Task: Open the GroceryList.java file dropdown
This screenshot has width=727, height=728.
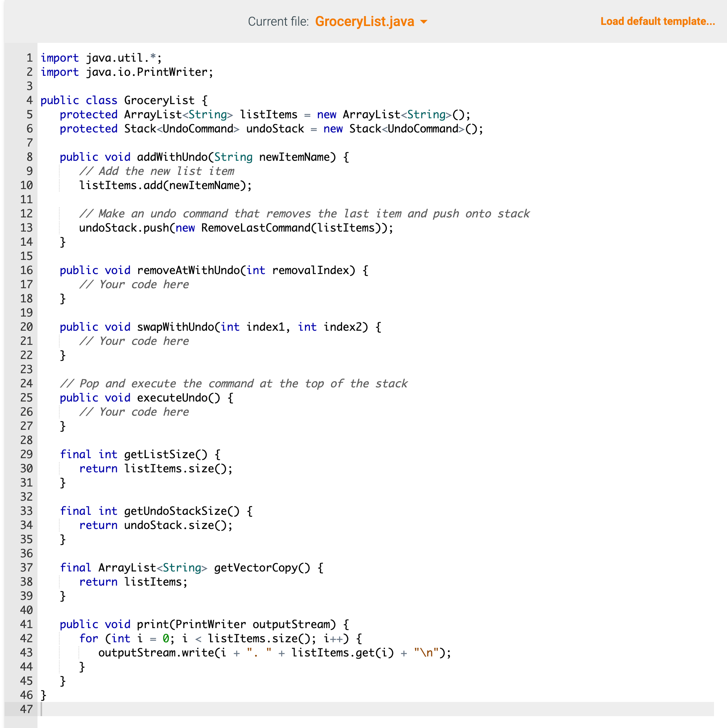Action: click(x=371, y=21)
